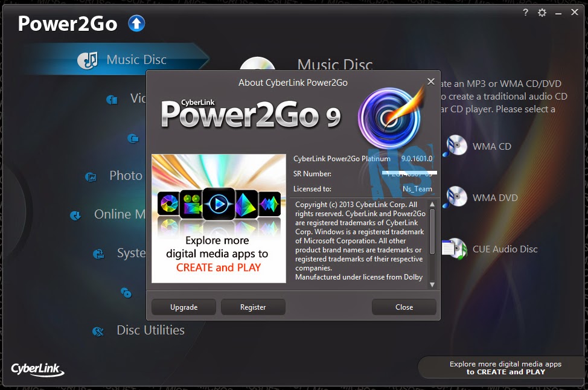588x390 pixels.
Task: Click the scrollbar up arrow beside copyright text
Action: coord(431,205)
